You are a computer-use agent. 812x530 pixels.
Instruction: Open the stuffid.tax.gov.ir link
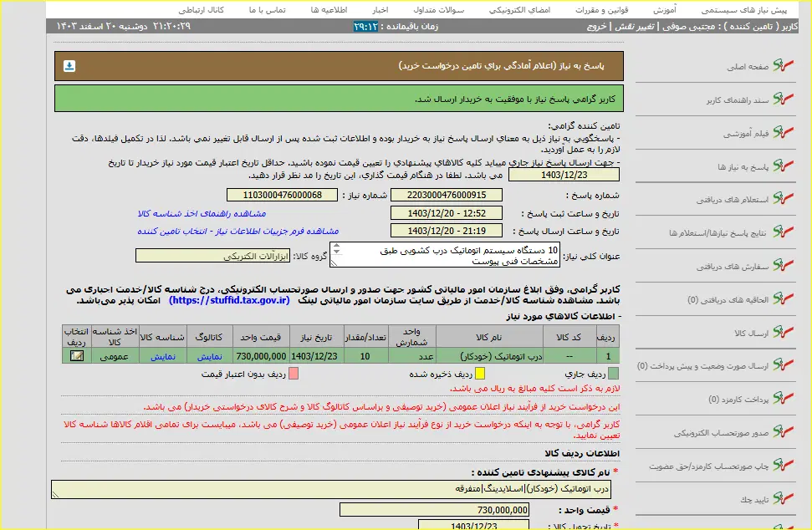pos(229,300)
